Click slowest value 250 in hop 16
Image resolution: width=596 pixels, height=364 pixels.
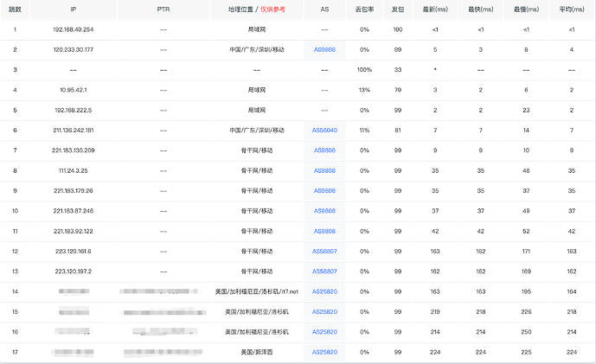526,332
